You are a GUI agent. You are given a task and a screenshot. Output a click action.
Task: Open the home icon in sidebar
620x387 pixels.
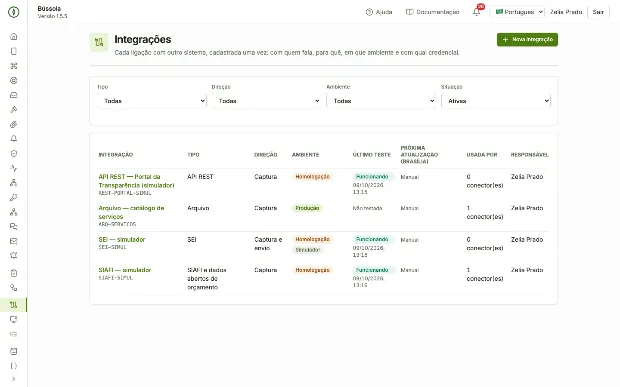pos(13,36)
